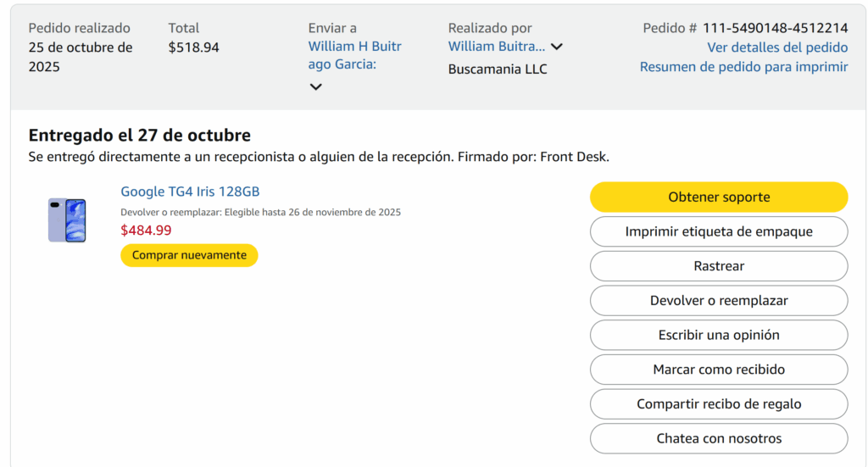
Task: Click the order number 111-5490148-4512214
Action: point(775,28)
